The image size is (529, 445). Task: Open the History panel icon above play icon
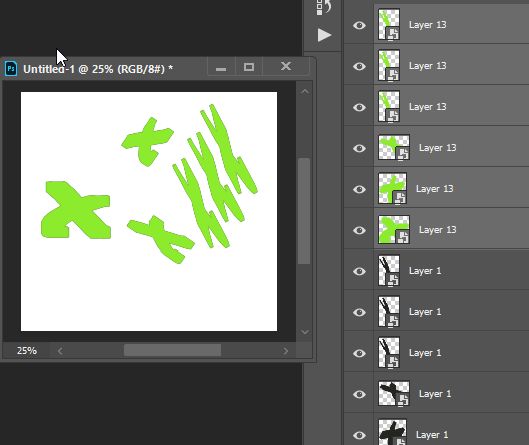click(x=324, y=7)
